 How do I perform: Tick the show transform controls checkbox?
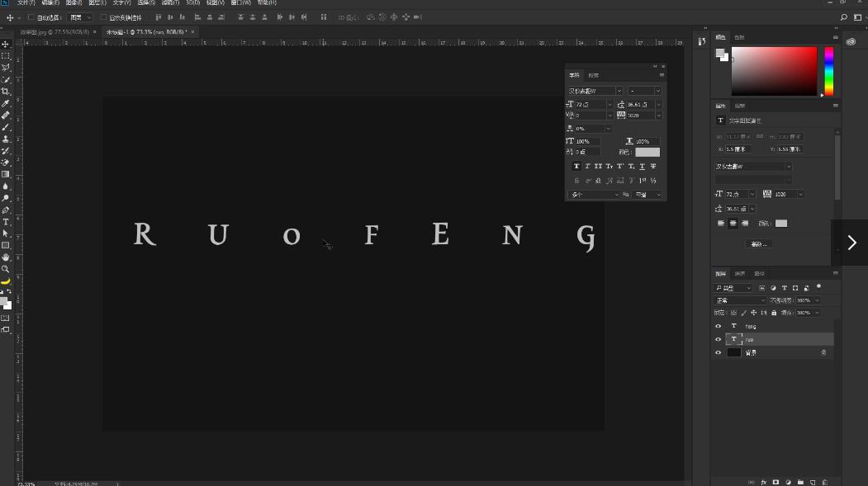[103, 17]
